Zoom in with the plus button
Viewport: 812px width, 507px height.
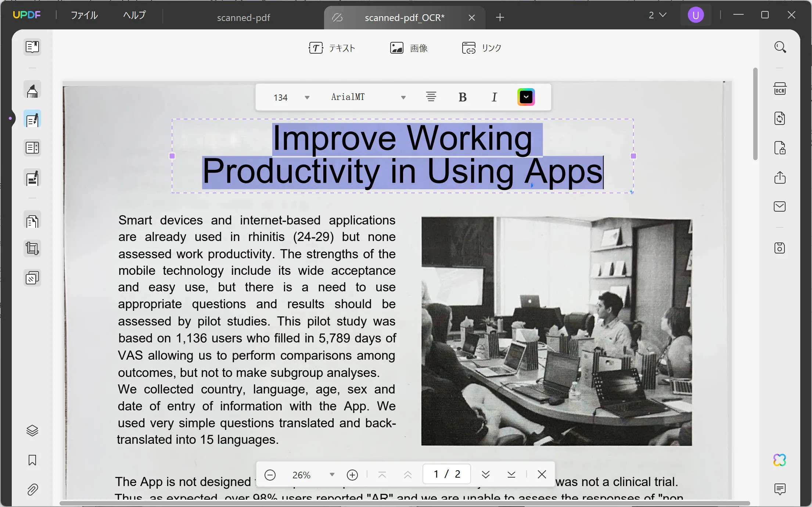pos(352,475)
